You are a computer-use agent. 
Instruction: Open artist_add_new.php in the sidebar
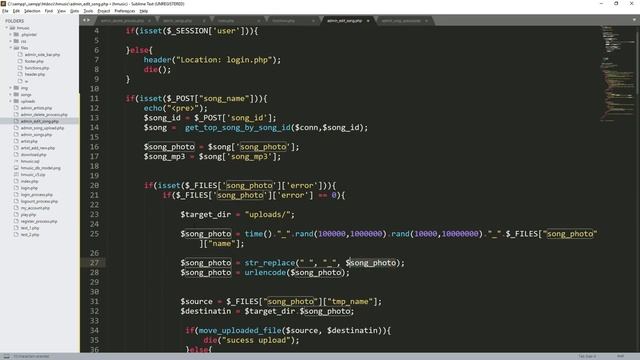click(38, 148)
